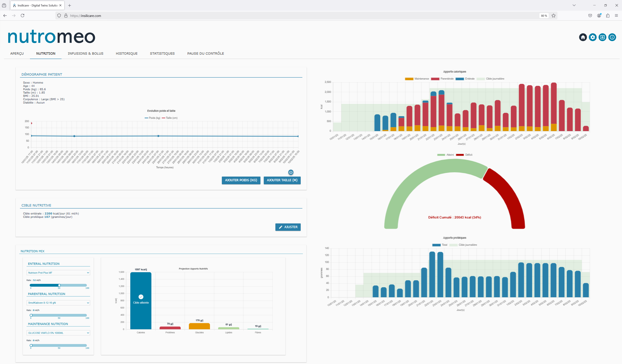Go forward with browser forward arrow
The height and width of the screenshot is (364, 622).
[x=14, y=16]
